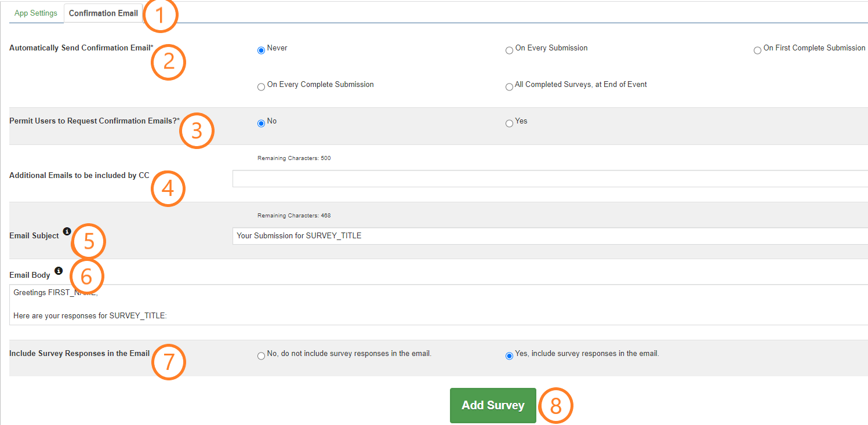The height and width of the screenshot is (425, 868).
Task: Choose On Every Complete Submission option
Action: (261, 87)
